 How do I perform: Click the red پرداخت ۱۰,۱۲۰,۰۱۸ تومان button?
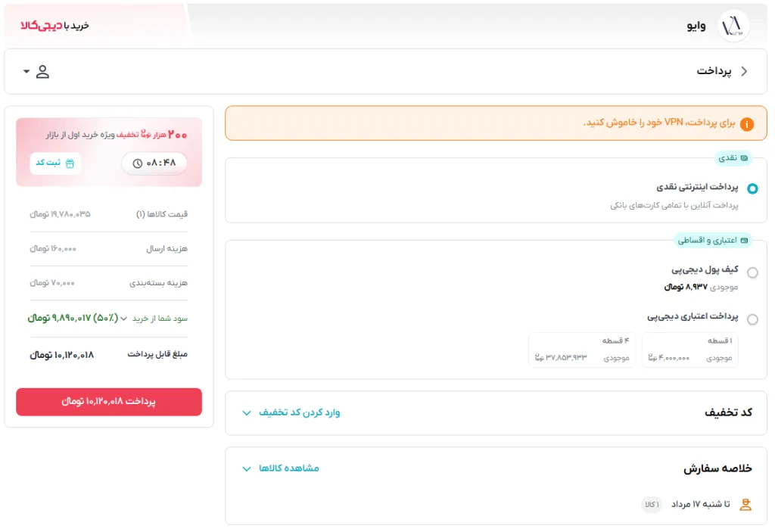click(x=109, y=402)
